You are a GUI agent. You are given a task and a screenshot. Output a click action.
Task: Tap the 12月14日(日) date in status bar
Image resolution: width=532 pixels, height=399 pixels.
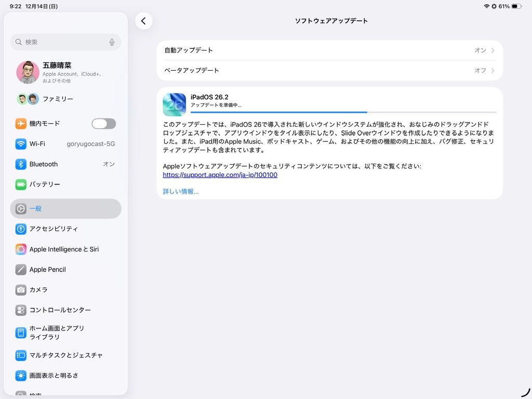(x=42, y=6)
